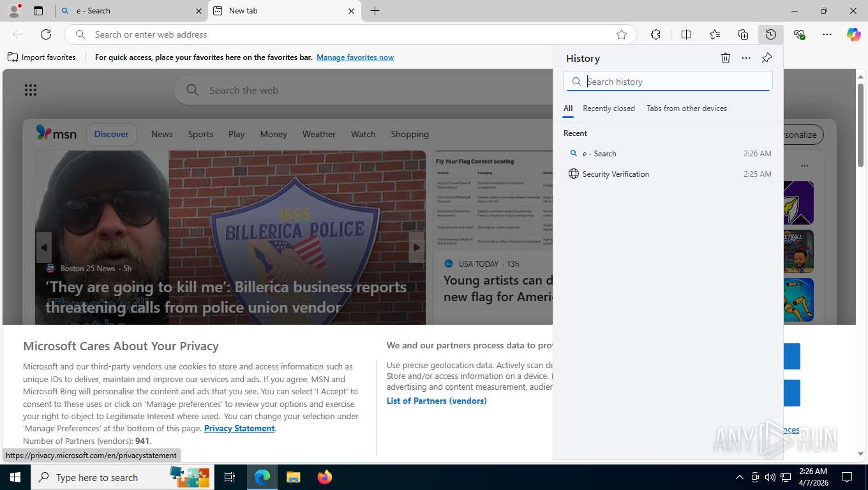
Task: Add this page to favorites star icon
Action: pyautogui.click(x=622, y=34)
